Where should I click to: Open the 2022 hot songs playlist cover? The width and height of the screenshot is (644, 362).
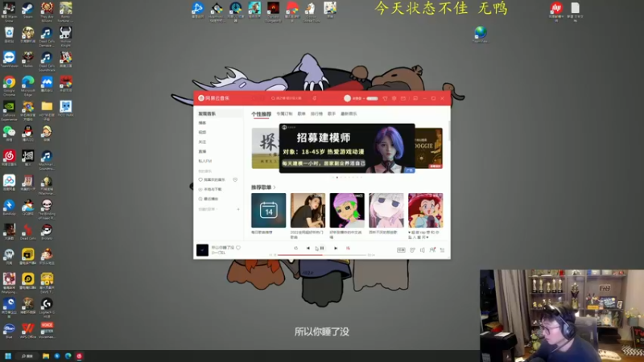coord(308,211)
